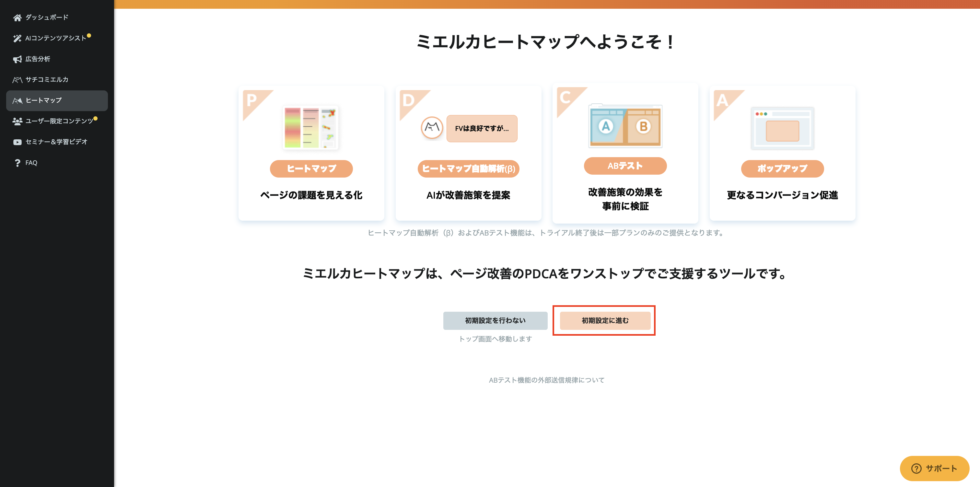980x487 pixels.
Task: Click the FAQ question mark icon
Action: point(17,163)
